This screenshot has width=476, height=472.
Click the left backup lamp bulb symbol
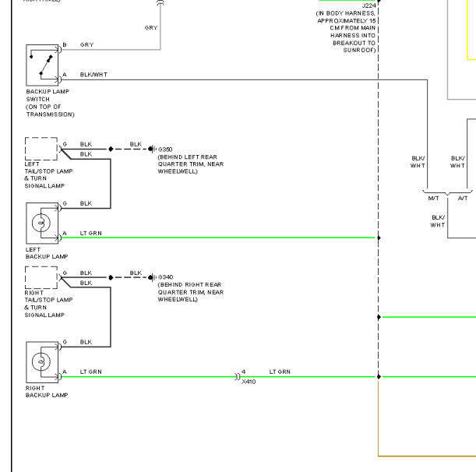(42, 223)
